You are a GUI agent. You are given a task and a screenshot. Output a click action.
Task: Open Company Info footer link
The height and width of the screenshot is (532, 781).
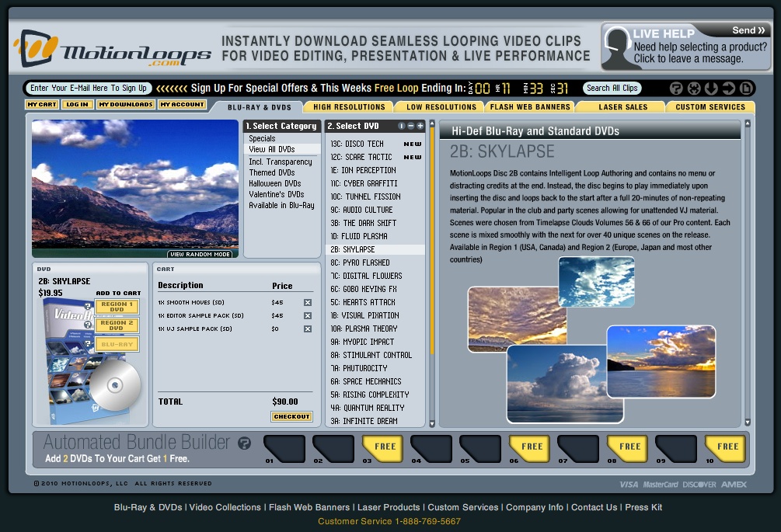coord(535,507)
